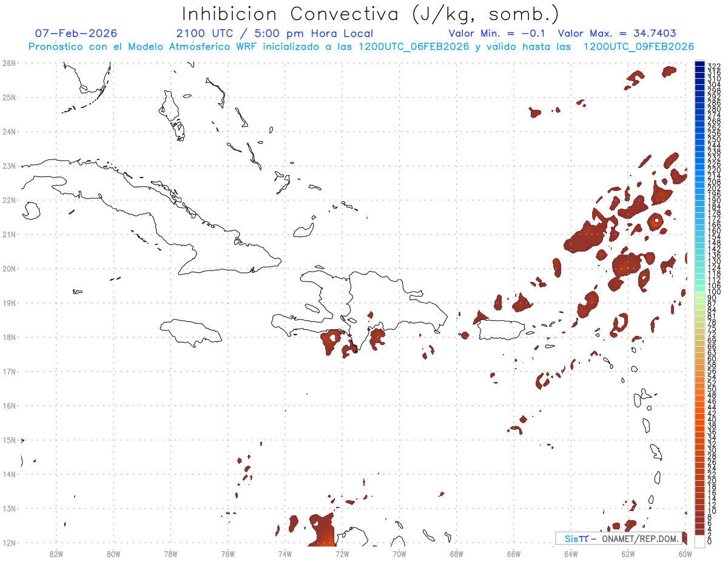This screenshot has height=562, width=728.
Task: Click the initialization time '1200UTC_06FEB2026'
Action: pyautogui.click(x=414, y=47)
